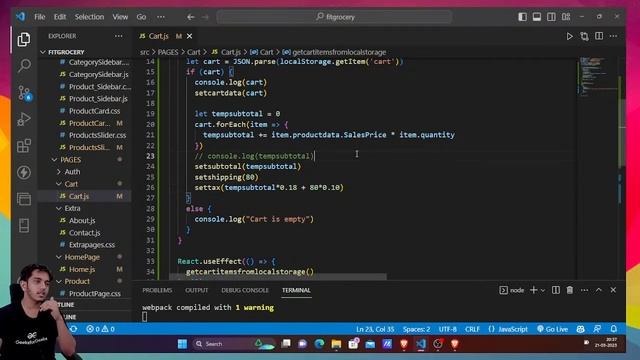Open the Extensions view
Image resolution: width=640 pixels, height=360 pixels.
click(x=24, y=146)
